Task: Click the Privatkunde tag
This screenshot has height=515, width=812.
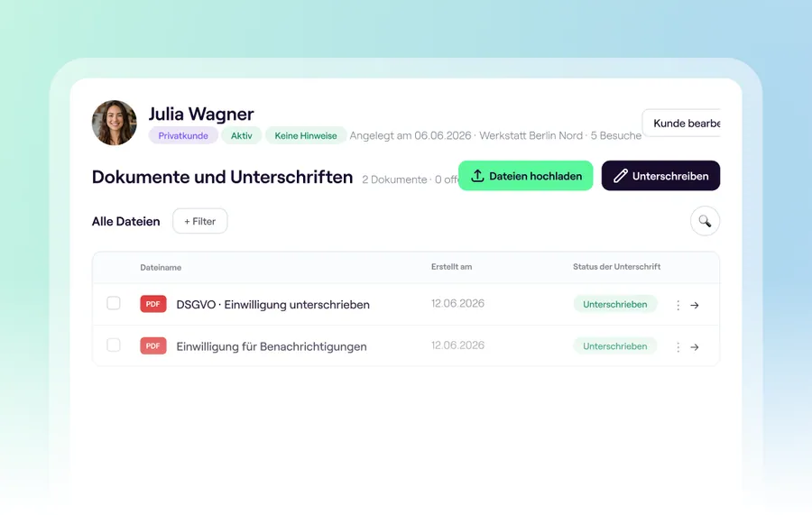Action: coord(183,135)
